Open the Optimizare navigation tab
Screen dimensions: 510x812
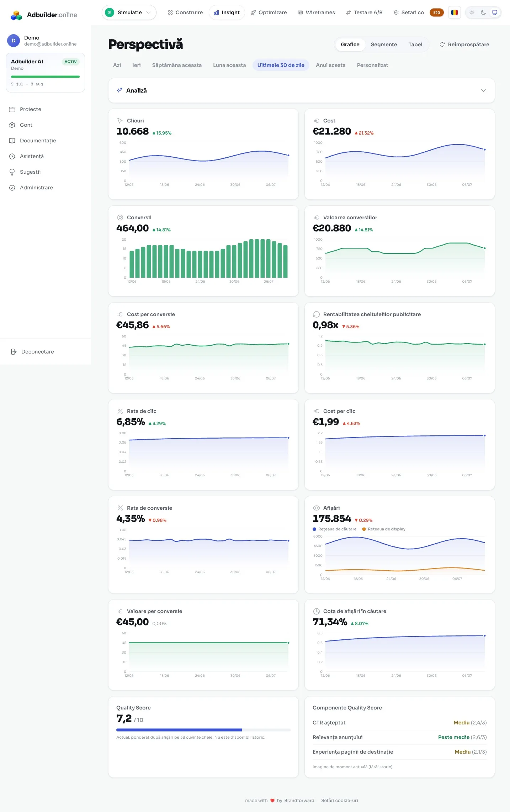[269, 12]
